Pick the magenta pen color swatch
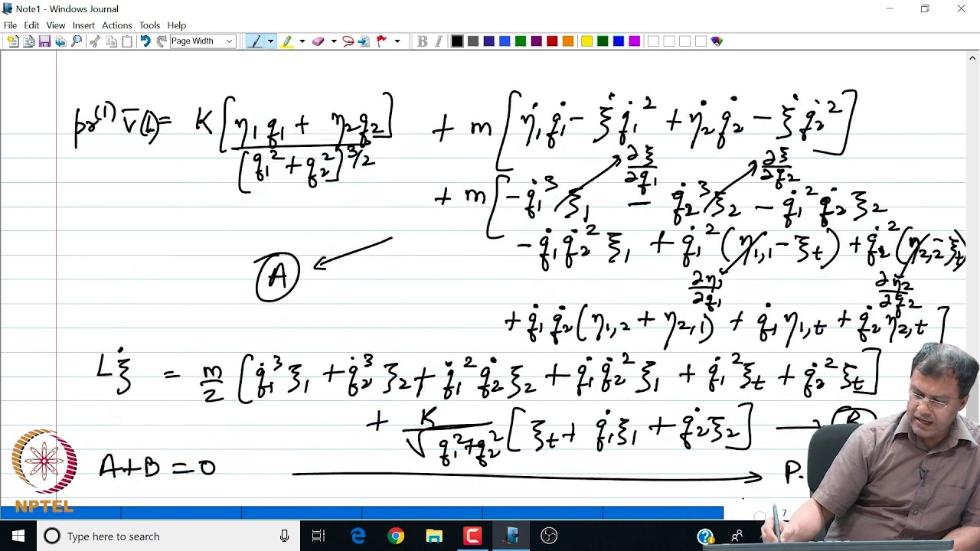 coord(635,41)
